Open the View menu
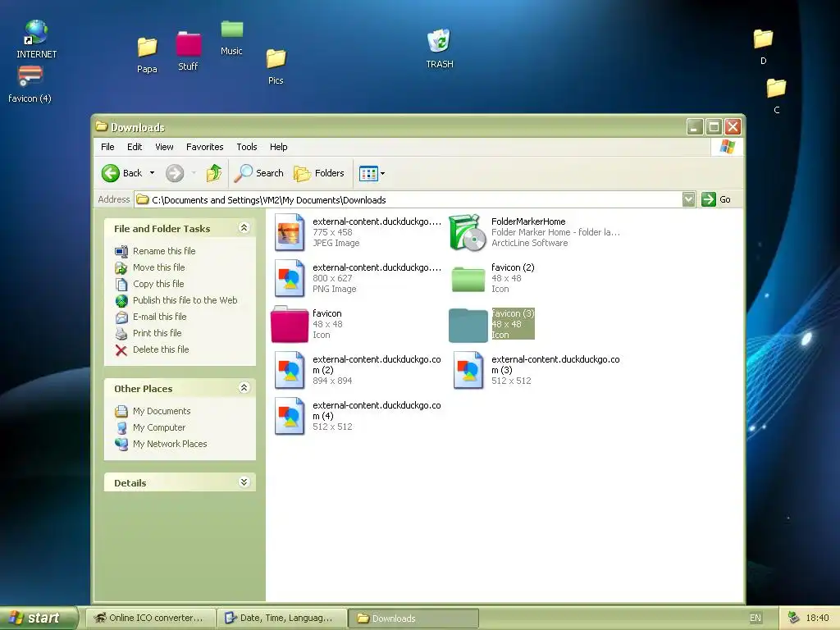840x630 pixels. (164, 147)
